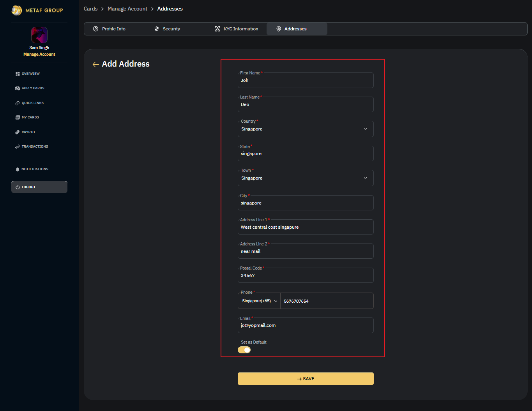Open Overview in the sidebar menu

coord(31,74)
